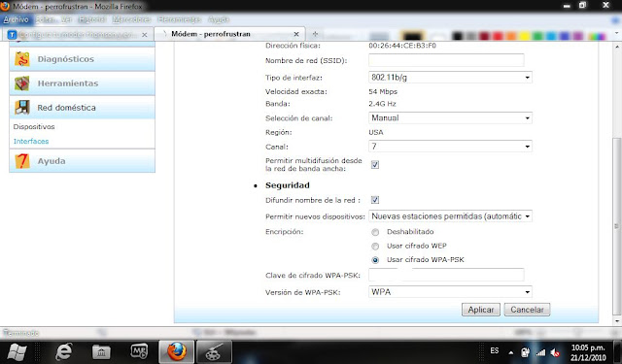Click the muted volume tray icon
Image resolution: width=622 pixels, height=364 pixels.
tap(555, 352)
